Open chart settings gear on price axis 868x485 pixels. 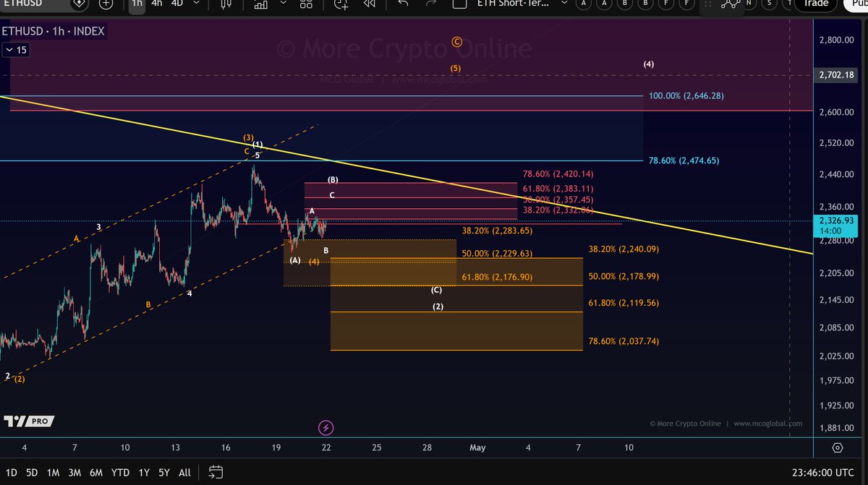[837, 448]
